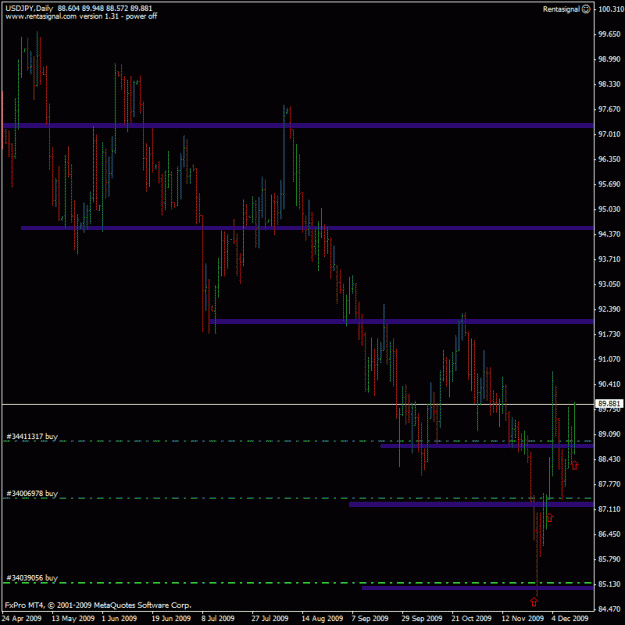The image size is (625, 625).
Task: Click the 88.430 price scale label
Action: [610, 459]
